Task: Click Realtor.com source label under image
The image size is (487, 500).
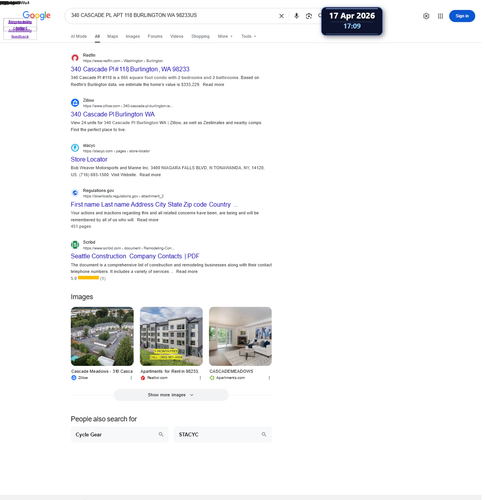Action: click(x=157, y=378)
